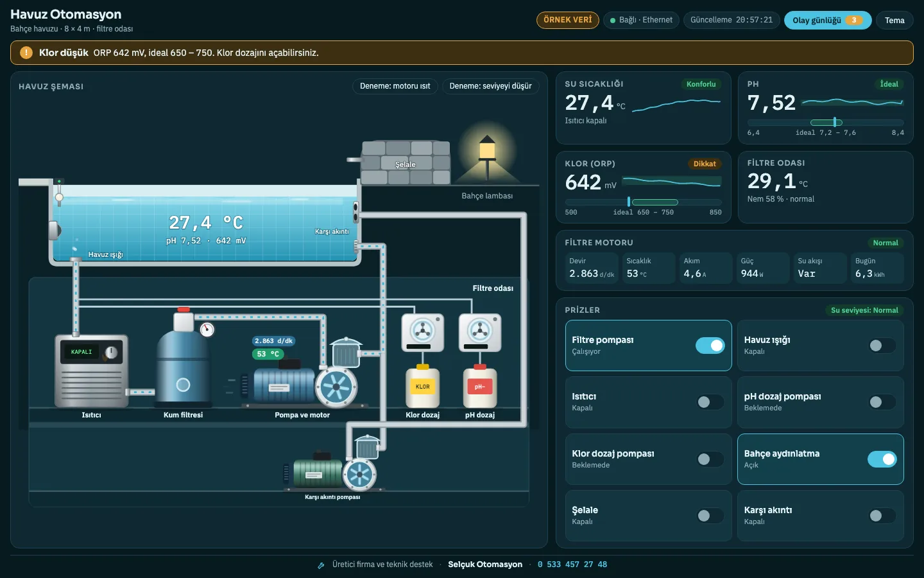Turn on the Şelale switch
The width and height of the screenshot is (924, 578).
point(710,516)
